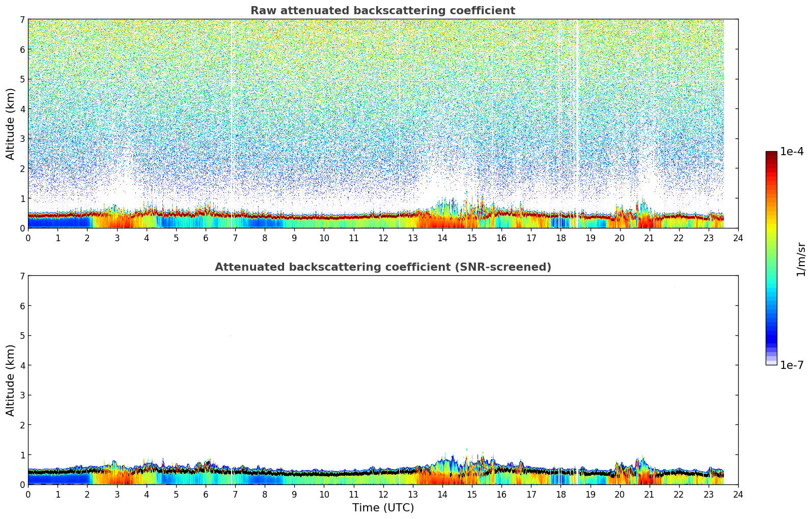Click the altitude 5 tick on bottom plot

pos(22,336)
